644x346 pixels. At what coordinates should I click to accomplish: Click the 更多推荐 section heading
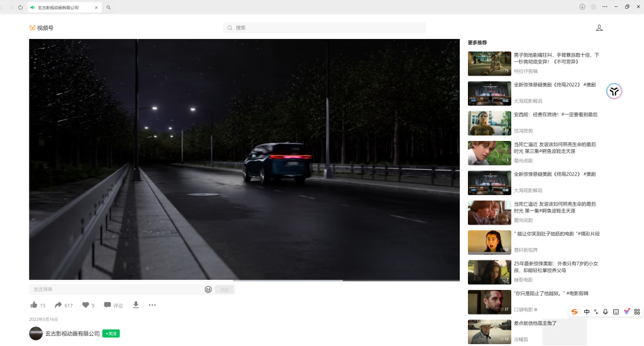pyautogui.click(x=477, y=43)
